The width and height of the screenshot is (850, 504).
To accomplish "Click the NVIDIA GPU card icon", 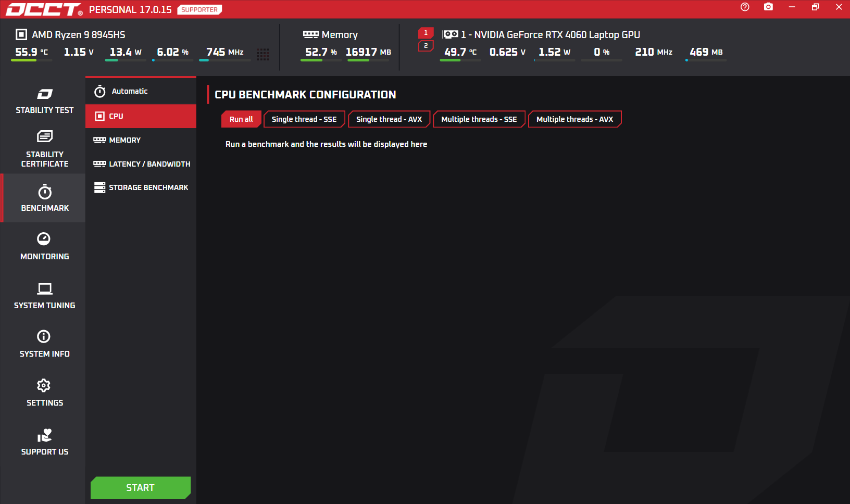I will tap(450, 34).
